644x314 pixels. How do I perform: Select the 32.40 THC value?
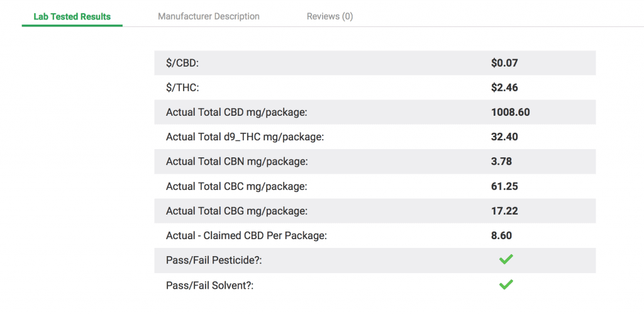point(504,137)
